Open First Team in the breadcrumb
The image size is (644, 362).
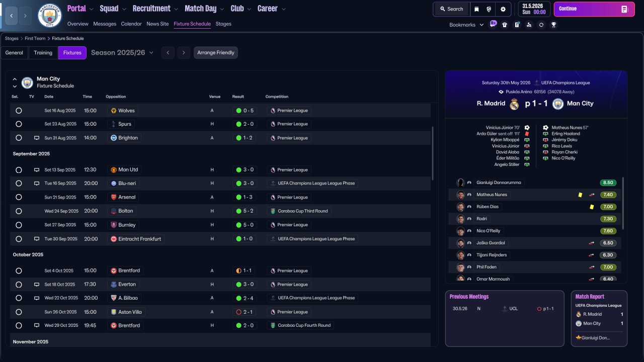(35, 38)
